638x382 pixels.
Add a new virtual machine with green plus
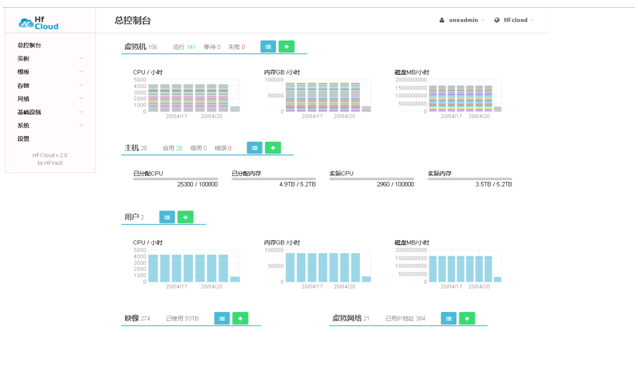(x=286, y=47)
